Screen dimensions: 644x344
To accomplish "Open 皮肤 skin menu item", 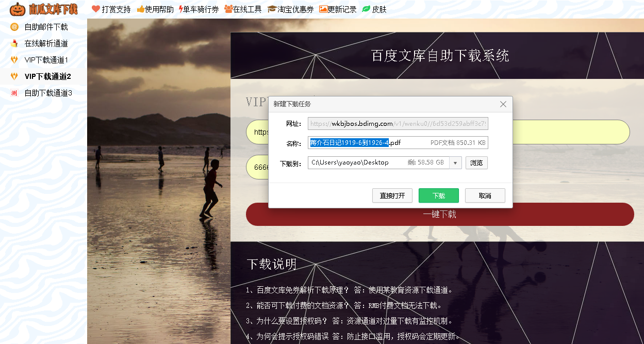I will point(379,9).
